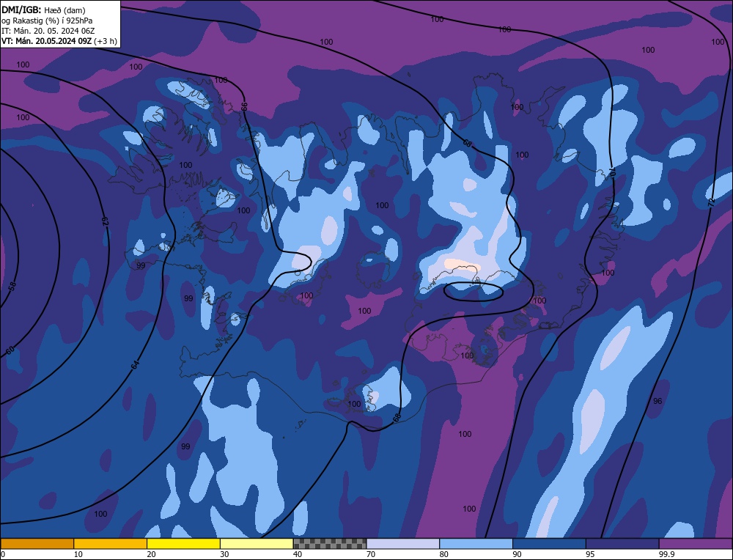The height and width of the screenshot is (560, 733).
Task: Click the dark orange 0–10 legend swatch
Action: (37, 543)
